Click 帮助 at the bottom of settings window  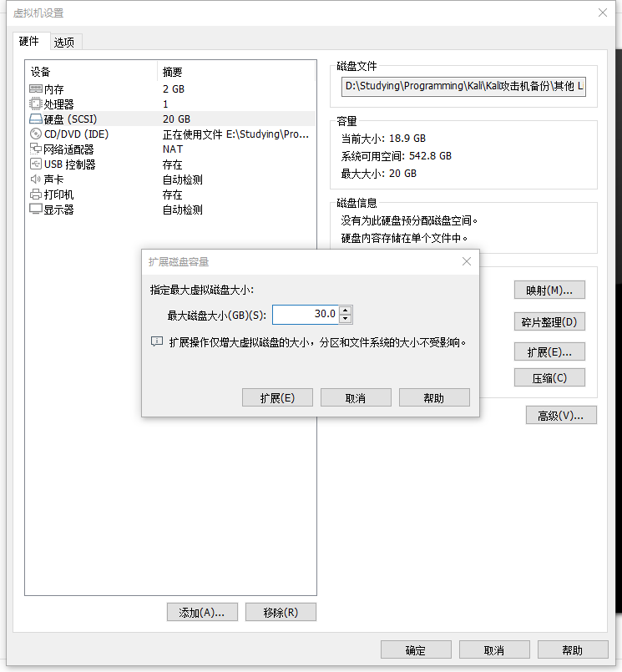pos(573,649)
